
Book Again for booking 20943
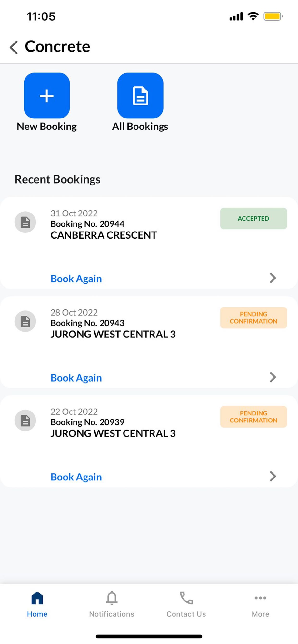pyautogui.click(x=76, y=378)
